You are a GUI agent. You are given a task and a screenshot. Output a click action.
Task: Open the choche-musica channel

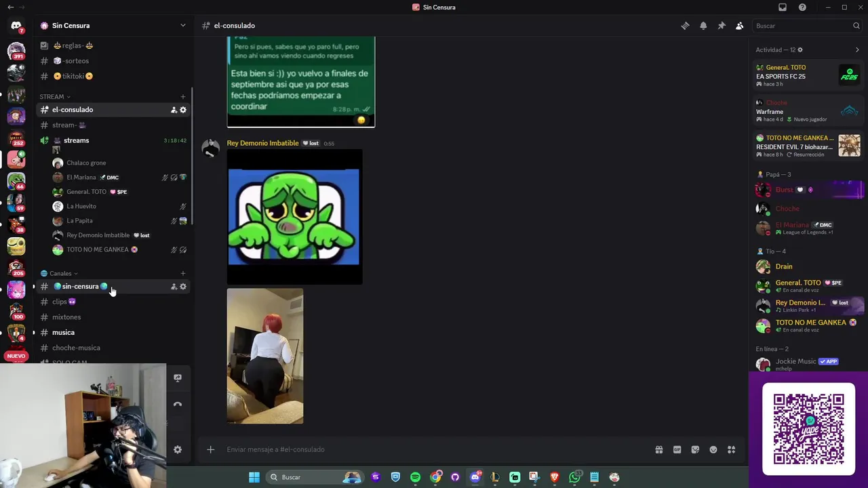76,348
